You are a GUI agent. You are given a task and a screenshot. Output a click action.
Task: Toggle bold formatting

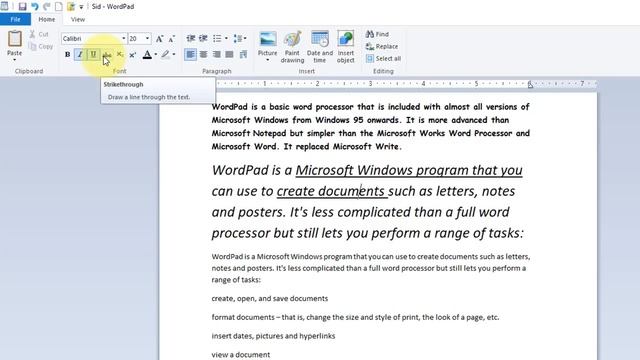(67, 54)
